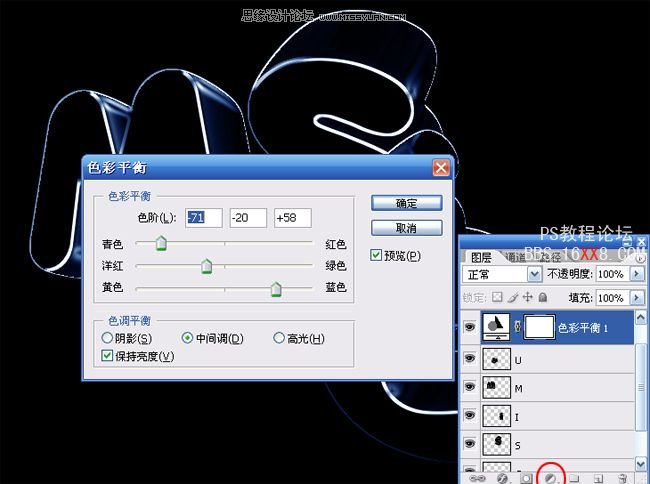The image size is (650, 484).
Task: Hide the U layer using eye icon
Action: pyautogui.click(x=470, y=358)
